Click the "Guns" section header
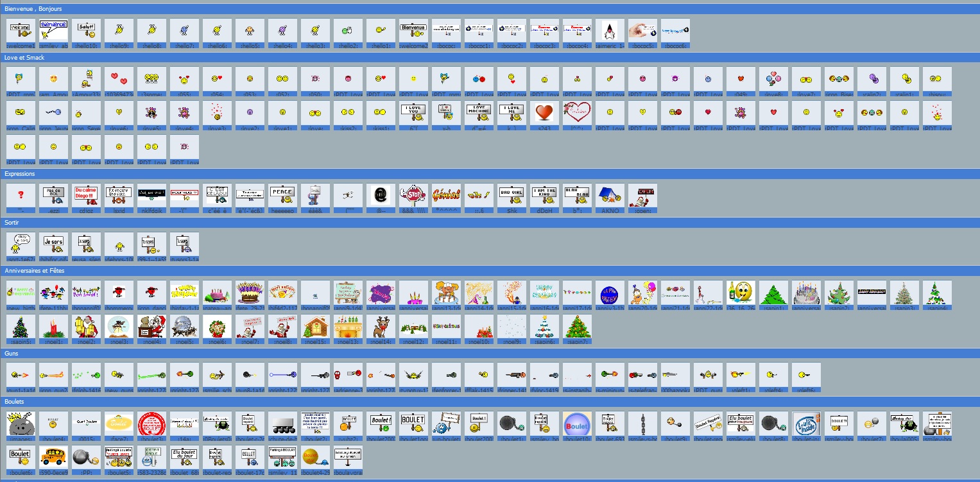 tap(11, 354)
